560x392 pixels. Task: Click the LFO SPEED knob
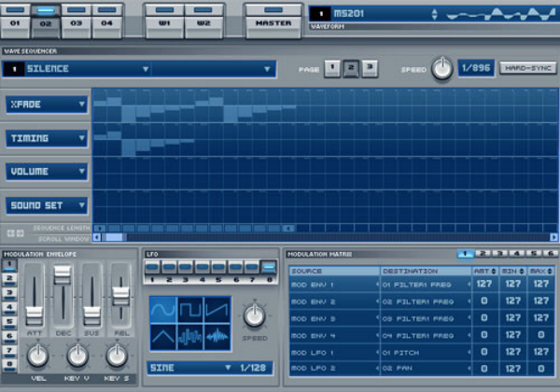point(255,316)
